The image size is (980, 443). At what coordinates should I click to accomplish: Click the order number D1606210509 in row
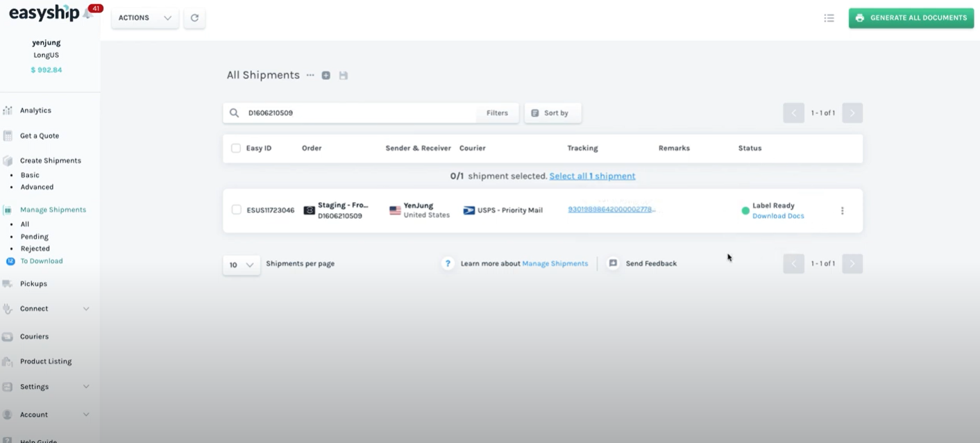(x=340, y=216)
